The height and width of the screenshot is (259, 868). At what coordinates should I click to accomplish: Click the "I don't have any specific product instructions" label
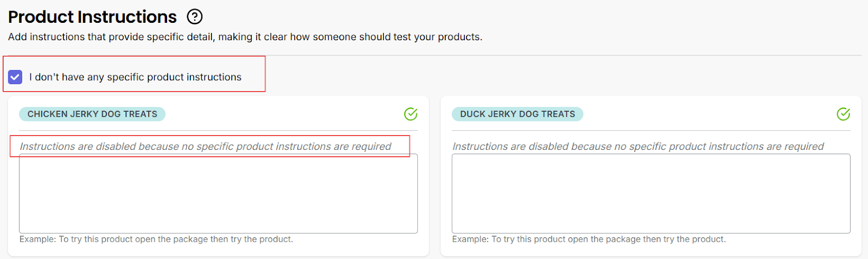click(x=135, y=77)
